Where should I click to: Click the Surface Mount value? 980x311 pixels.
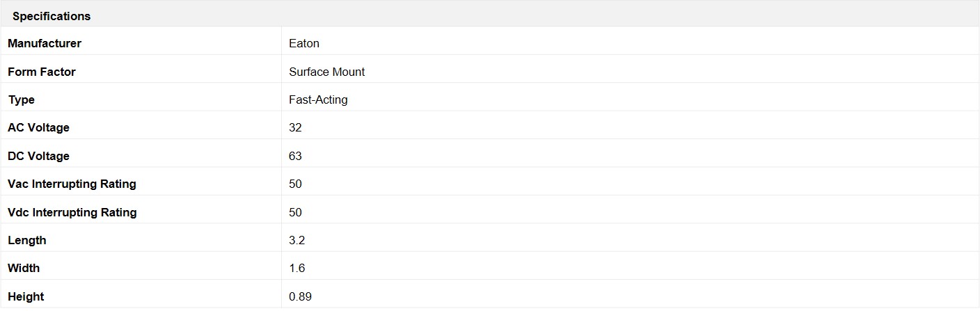point(327,72)
